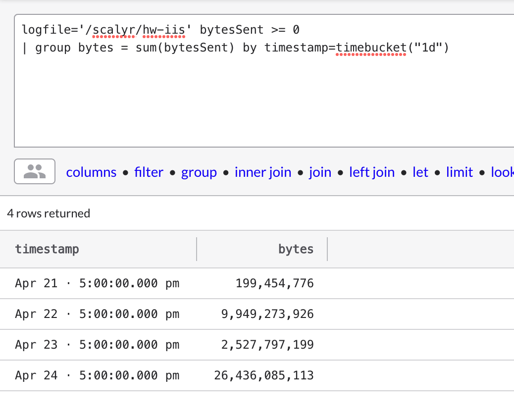This screenshot has width=514, height=420.
Task: Select the '4 rows returned' text
Action: tap(49, 213)
